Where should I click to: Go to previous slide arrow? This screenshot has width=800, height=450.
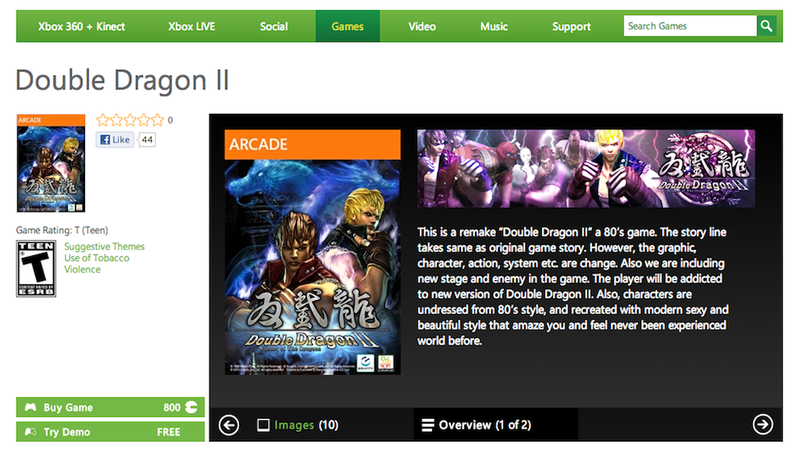tap(229, 425)
